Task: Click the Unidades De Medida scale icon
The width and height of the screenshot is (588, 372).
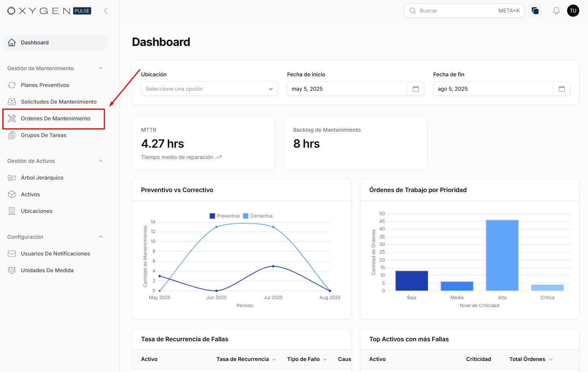Action: click(x=12, y=270)
